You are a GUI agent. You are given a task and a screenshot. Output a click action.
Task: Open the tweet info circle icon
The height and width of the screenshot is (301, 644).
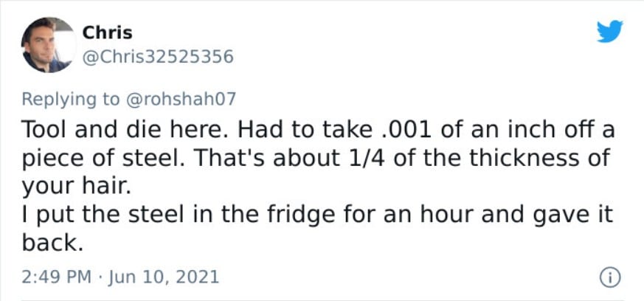(610, 278)
